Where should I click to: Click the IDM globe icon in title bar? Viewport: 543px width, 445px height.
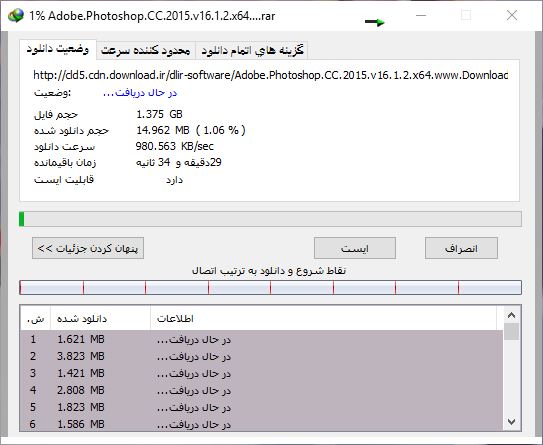point(16,15)
